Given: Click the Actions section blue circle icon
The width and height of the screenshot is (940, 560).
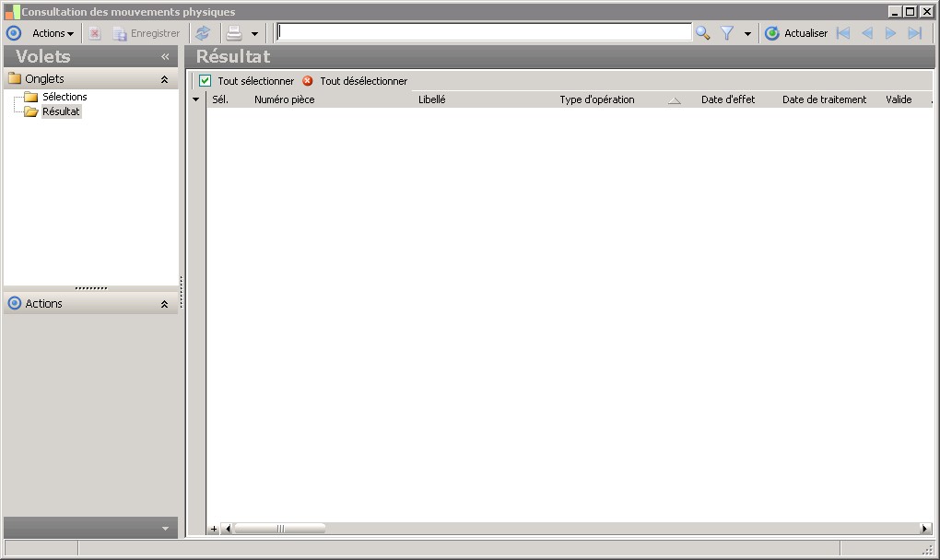Looking at the screenshot, I should tap(15, 303).
